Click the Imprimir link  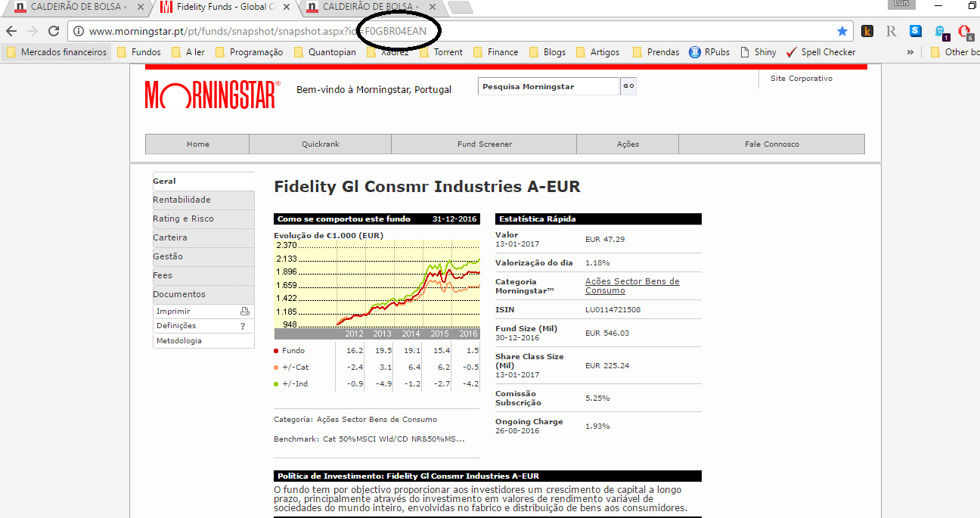(173, 311)
